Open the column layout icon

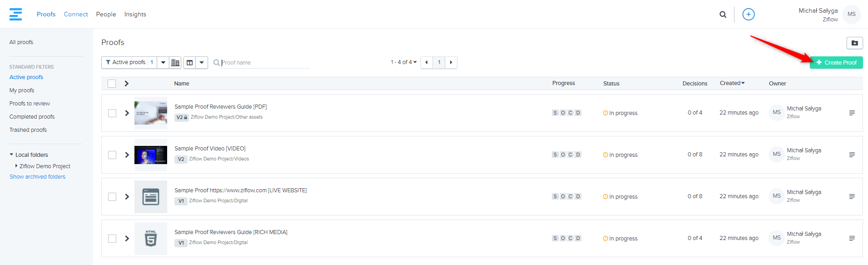pos(190,62)
